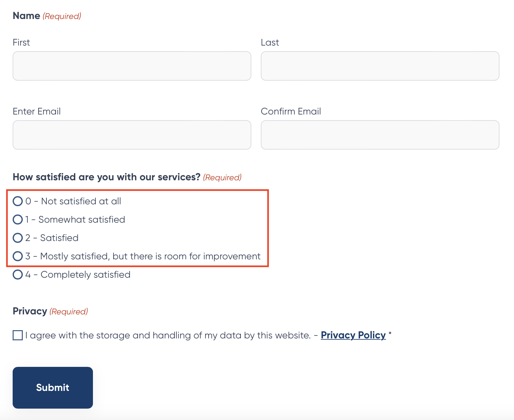The image size is (514, 420).
Task: Select the '2 - Satisfied' radio option
Action: click(18, 238)
